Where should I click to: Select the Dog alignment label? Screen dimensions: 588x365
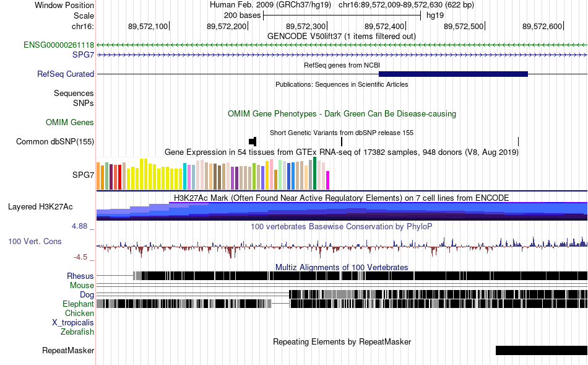click(x=87, y=295)
